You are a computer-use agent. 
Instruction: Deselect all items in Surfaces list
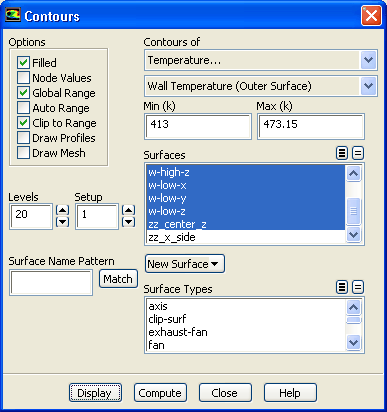pos(358,153)
